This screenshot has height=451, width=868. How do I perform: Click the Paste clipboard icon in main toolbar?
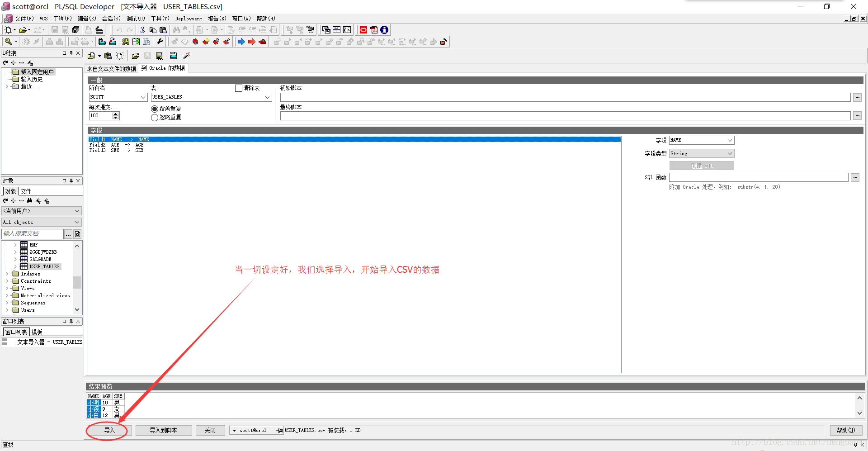(x=163, y=30)
